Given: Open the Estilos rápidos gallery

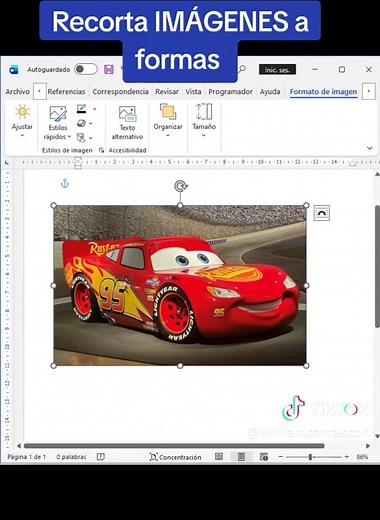Looking at the screenshot, I should (x=58, y=123).
